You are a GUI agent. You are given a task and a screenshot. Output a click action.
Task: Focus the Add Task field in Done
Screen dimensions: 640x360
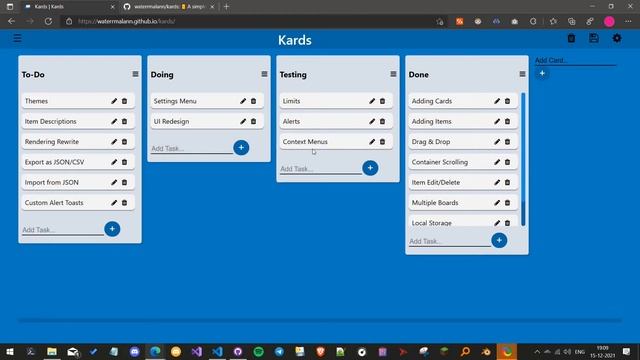point(449,241)
